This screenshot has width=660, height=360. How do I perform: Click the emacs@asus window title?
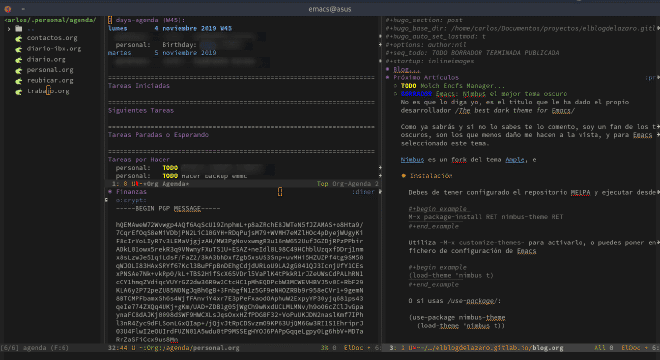[x=330, y=9]
